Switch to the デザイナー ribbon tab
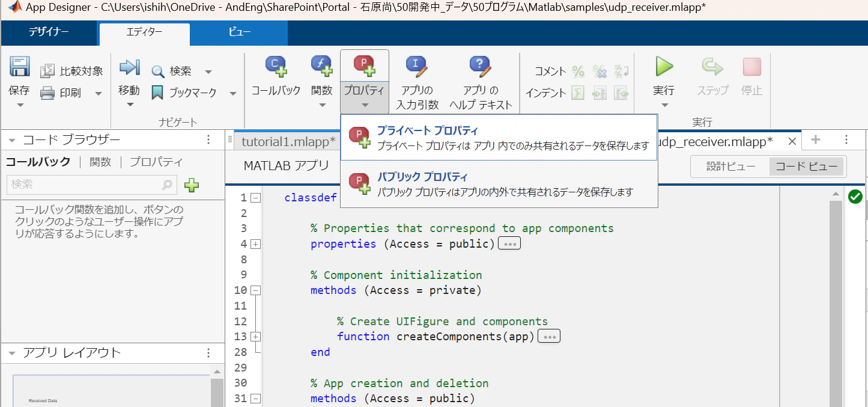Viewport: 868px width, 407px height. coord(49,32)
